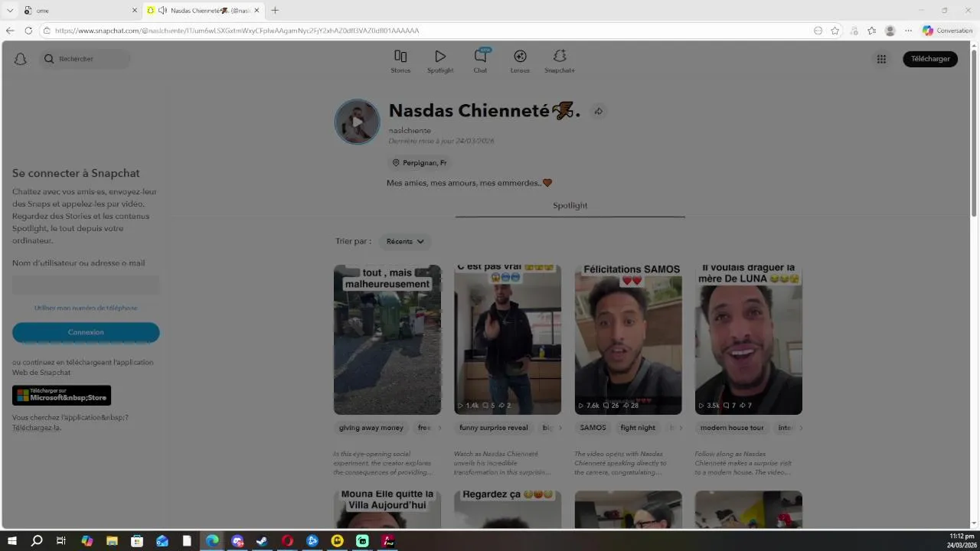Image resolution: width=980 pixels, height=551 pixels.
Task: Click the address bar ellipsis circle icon
Action: pyautogui.click(x=818, y=31)
